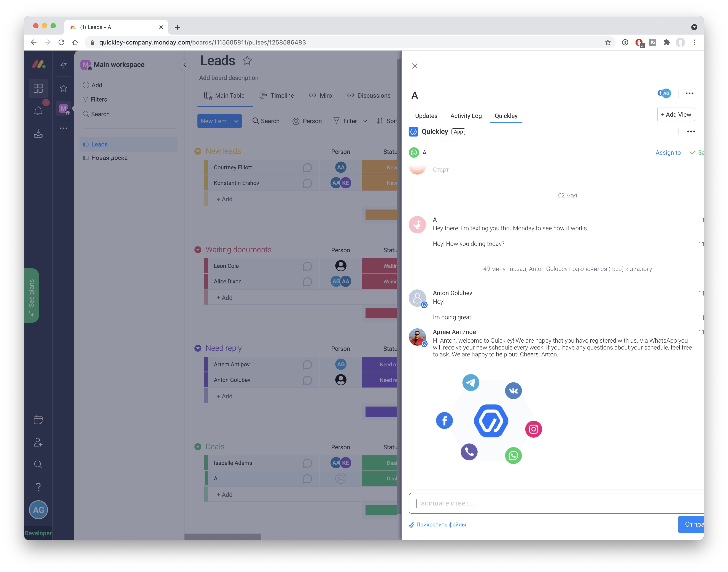Click the Assign to link
728x572 pixels.
pyautogui.click(x=668, y=153)
